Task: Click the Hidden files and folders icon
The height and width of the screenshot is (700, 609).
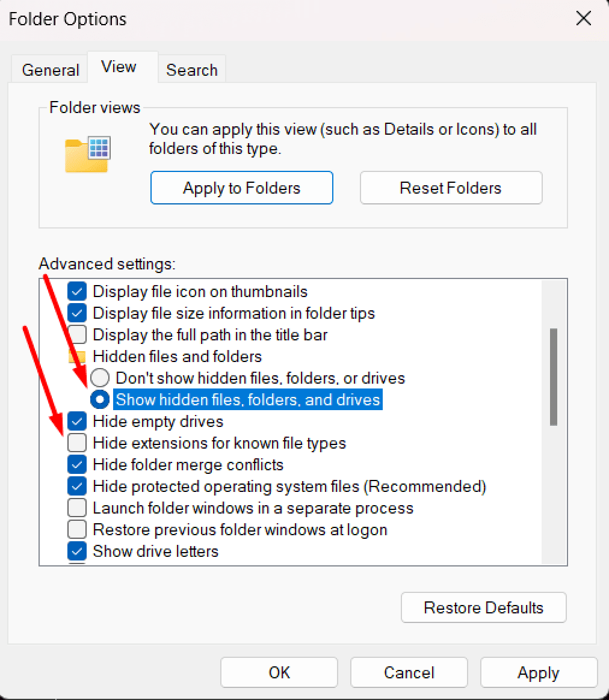Action: coord(77,356)
